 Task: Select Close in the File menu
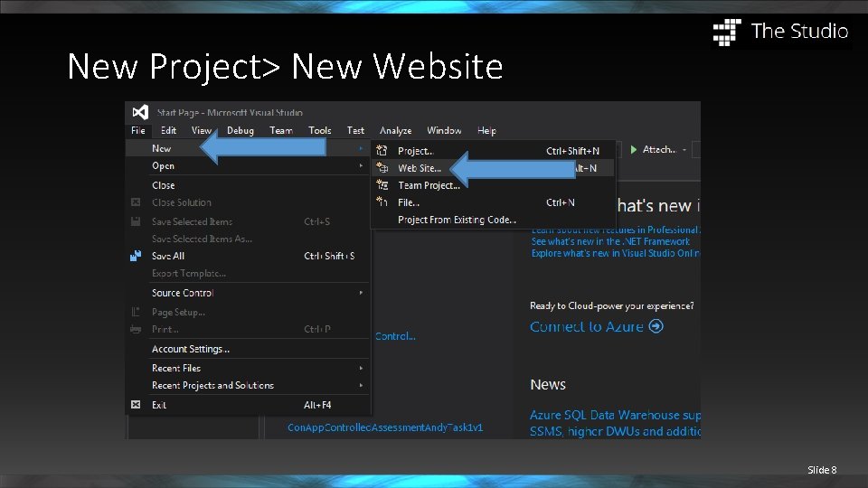pyautogui.click(x=248, y=184)
